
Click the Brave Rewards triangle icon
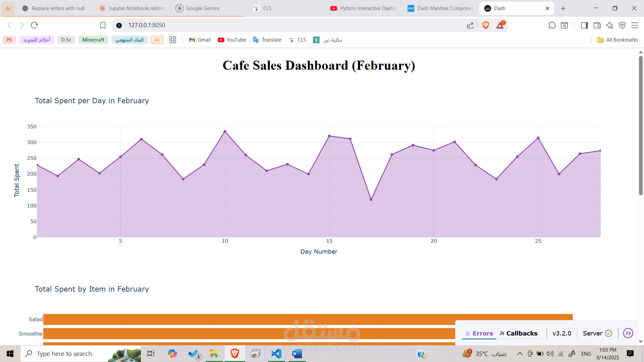[500, 25]
